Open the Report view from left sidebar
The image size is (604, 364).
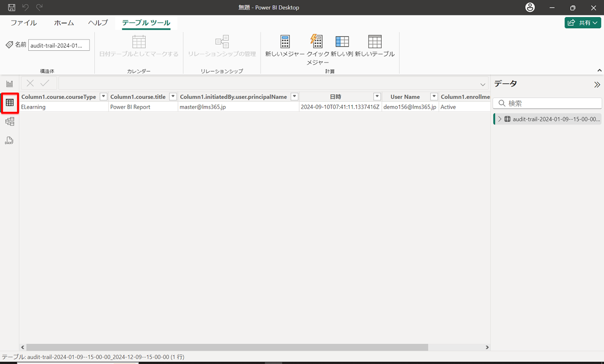(10, 84)
